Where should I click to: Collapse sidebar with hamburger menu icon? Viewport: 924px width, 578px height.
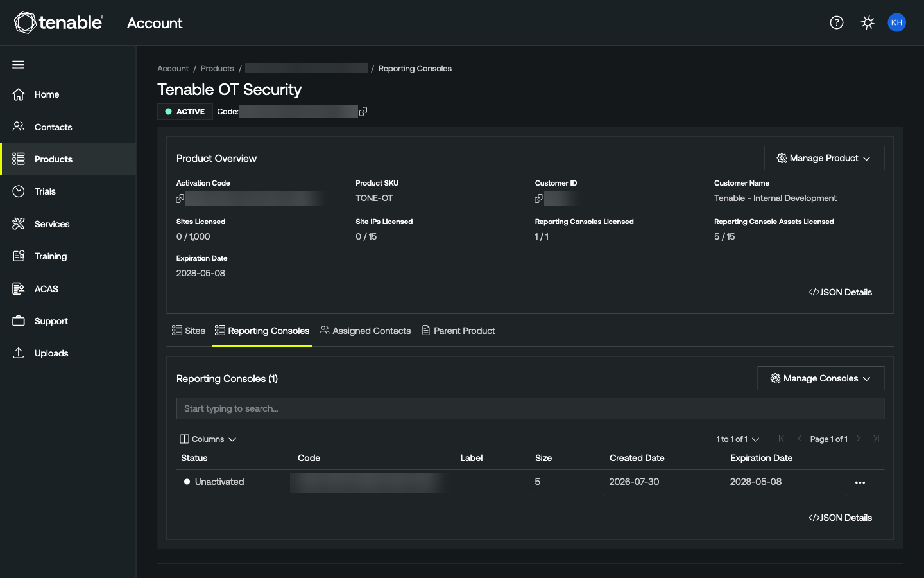pos(19,64)
